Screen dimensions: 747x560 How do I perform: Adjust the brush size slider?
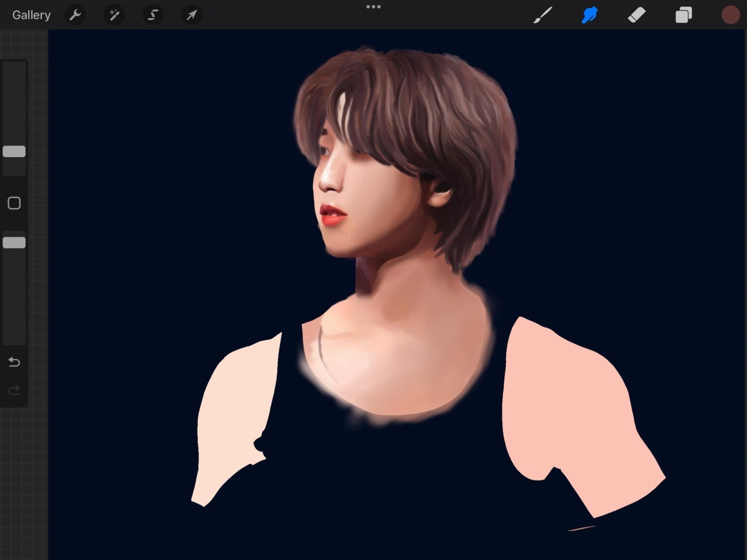coord(14,151)
